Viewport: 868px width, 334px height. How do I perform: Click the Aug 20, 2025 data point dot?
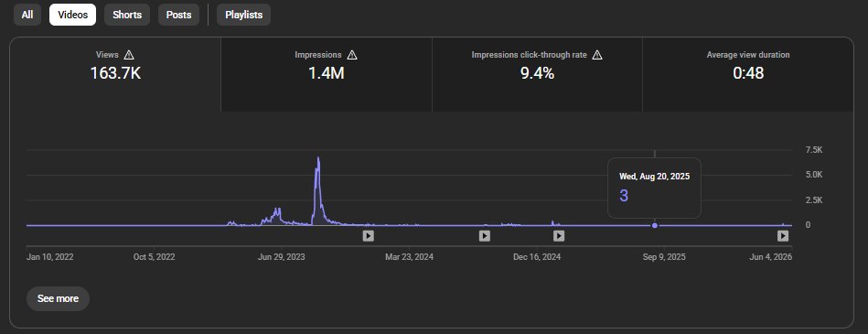[x=655, y=225]
